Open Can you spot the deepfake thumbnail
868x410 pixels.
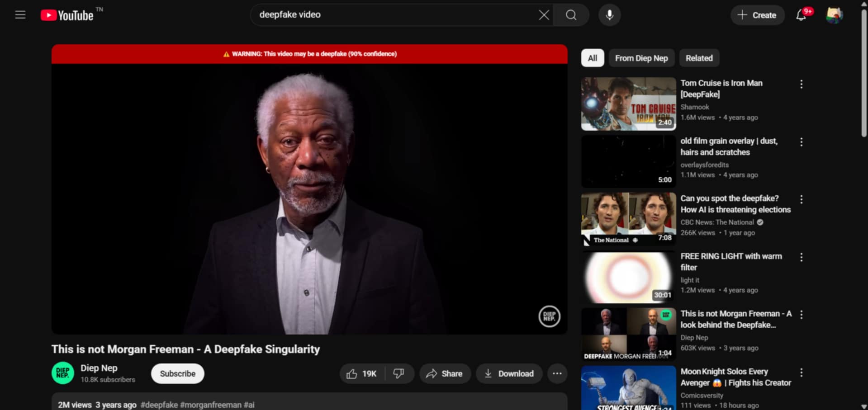click(x=629, y=219)
